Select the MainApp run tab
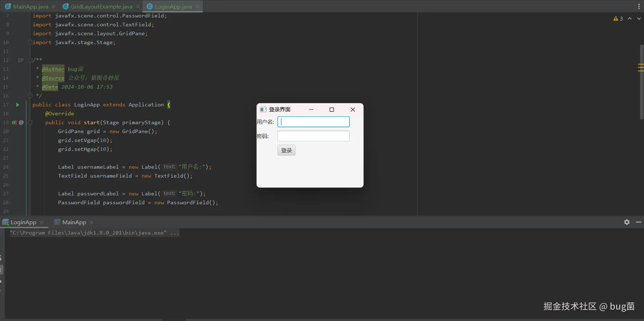 (70, 222)
